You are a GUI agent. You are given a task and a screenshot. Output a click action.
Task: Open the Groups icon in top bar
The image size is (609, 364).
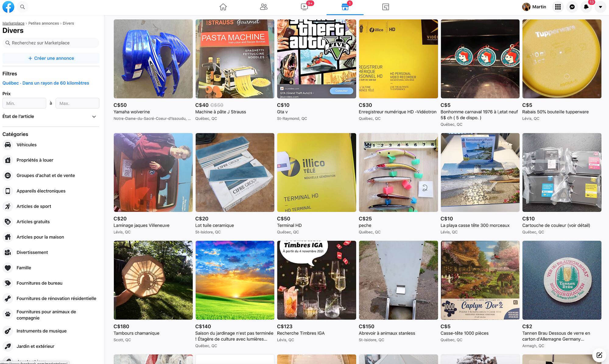coord(385,7)
